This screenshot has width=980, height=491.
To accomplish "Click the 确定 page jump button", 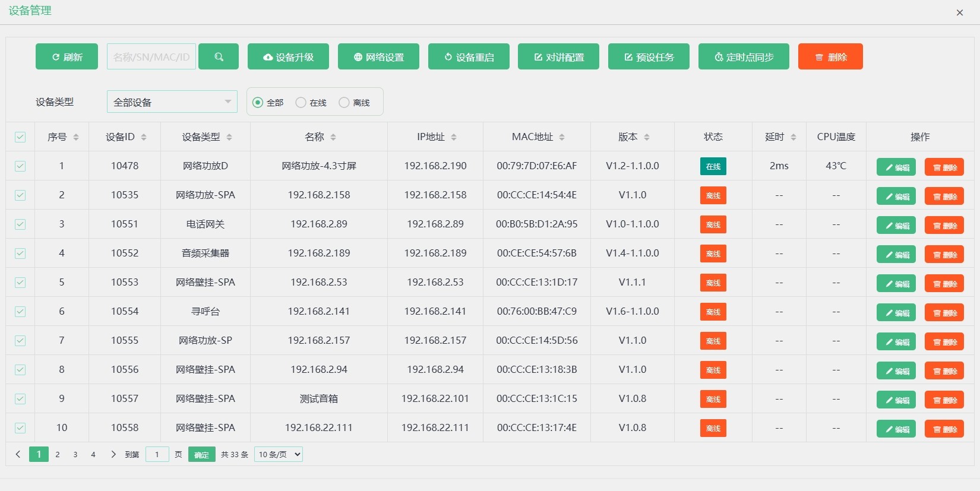I will 201,455.
